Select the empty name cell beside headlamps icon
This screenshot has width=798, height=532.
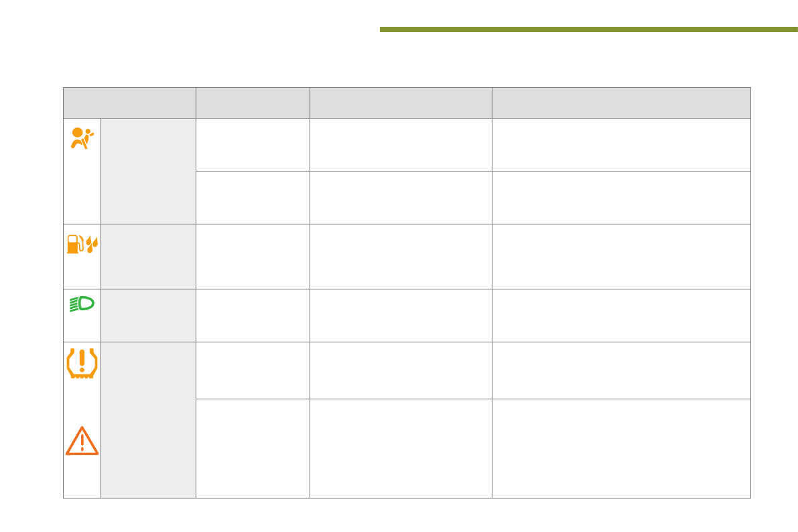[x=148, y=316]
